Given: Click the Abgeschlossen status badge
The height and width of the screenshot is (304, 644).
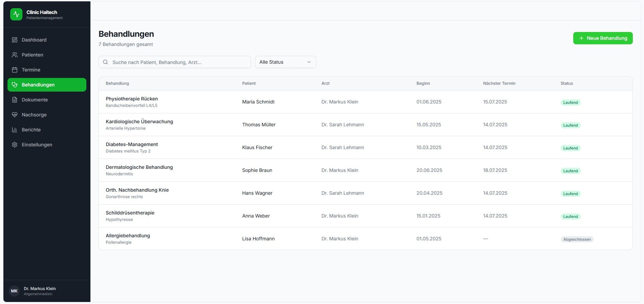Looking at the screenshot, I should tap(577, 239).
